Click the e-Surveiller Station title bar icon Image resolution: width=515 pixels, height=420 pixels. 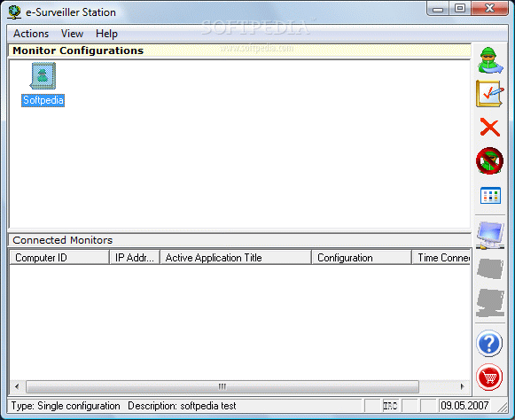coord(15,12)
